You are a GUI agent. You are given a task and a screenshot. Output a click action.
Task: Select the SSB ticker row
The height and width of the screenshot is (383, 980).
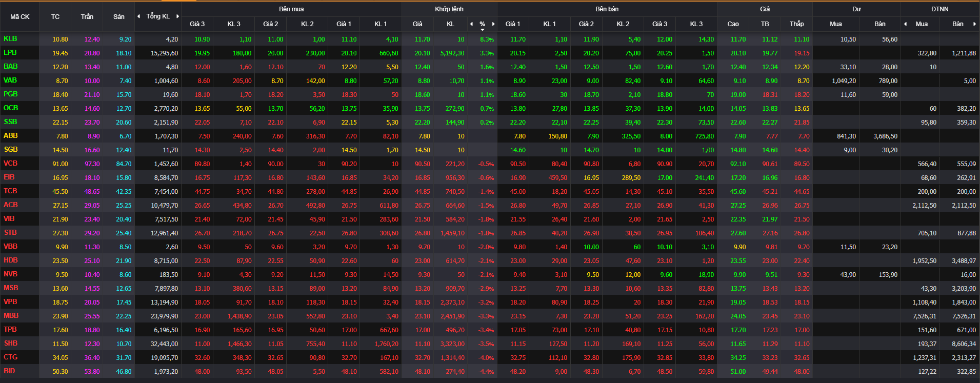click(10, 122)
